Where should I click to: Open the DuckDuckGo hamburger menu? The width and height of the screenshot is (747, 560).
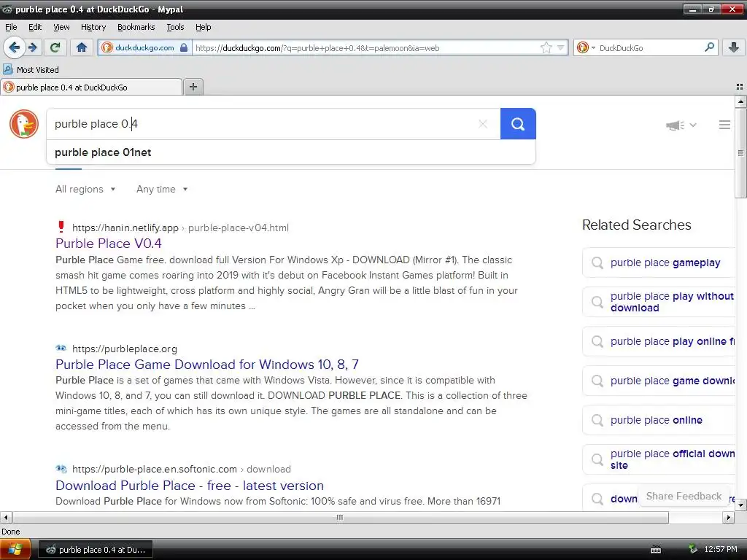724,125
